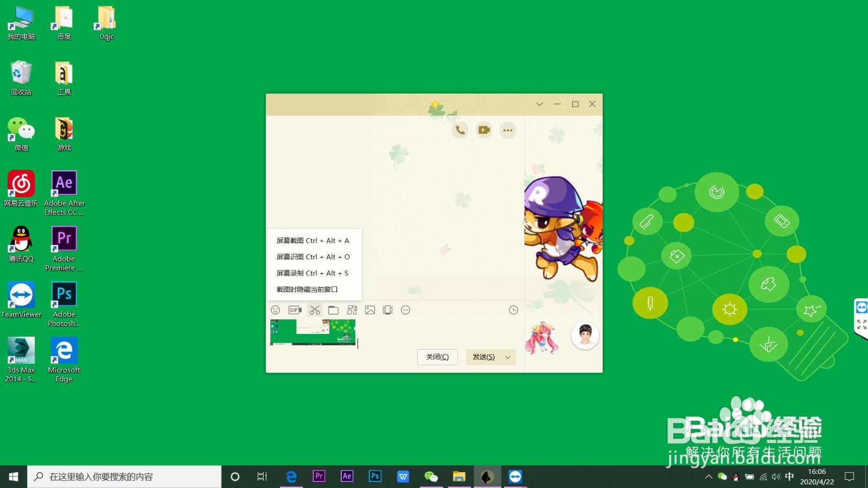Open the emoji picker in the chat toolbar

pos(275,310)
